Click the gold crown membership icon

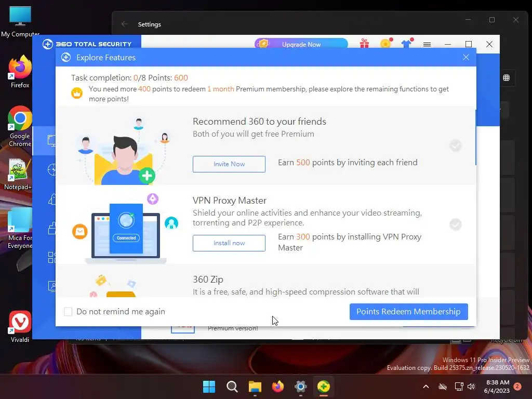click(x=77, y=93)
